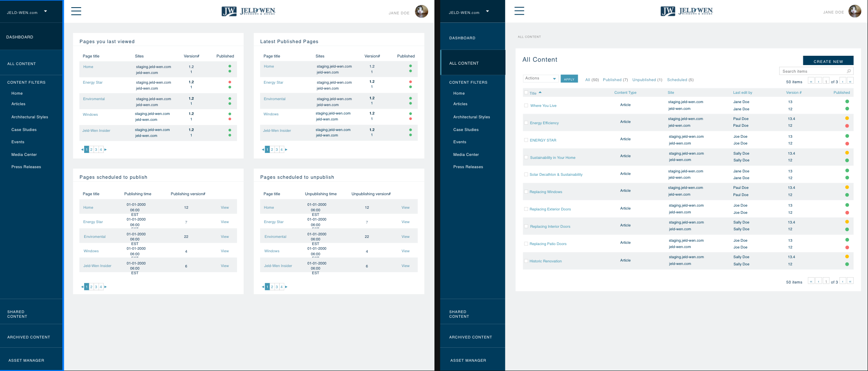The width and height of the screenshot is (868, 371).
Task: Check the Replacing Windows row checkbox
Action: tap(526, 191)
